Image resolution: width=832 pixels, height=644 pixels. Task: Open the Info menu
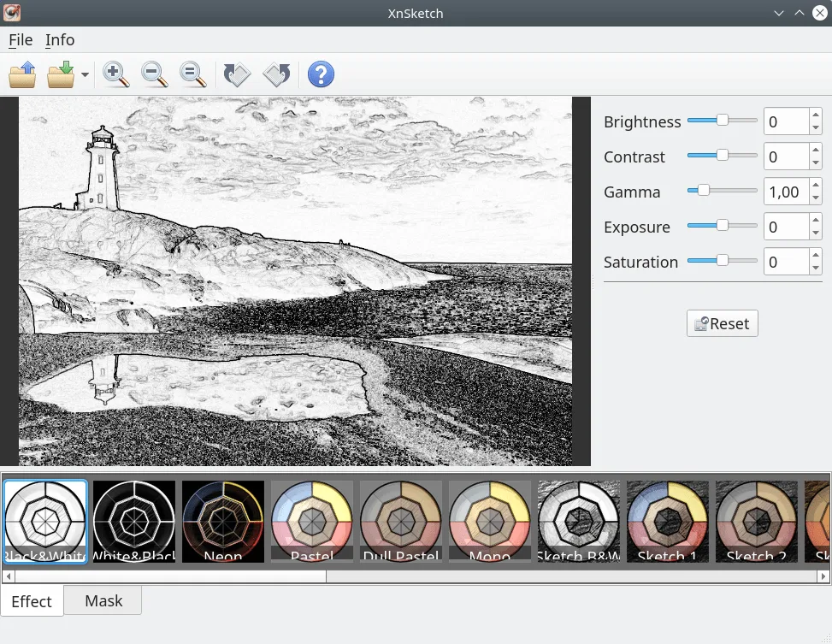pos(60,40)
